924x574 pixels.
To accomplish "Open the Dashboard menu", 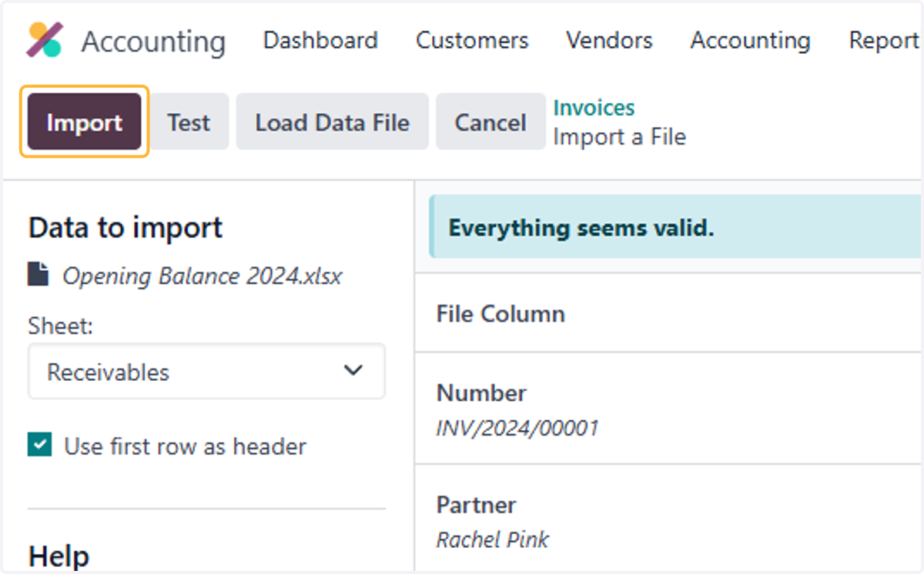I will (x=320, y=40).
